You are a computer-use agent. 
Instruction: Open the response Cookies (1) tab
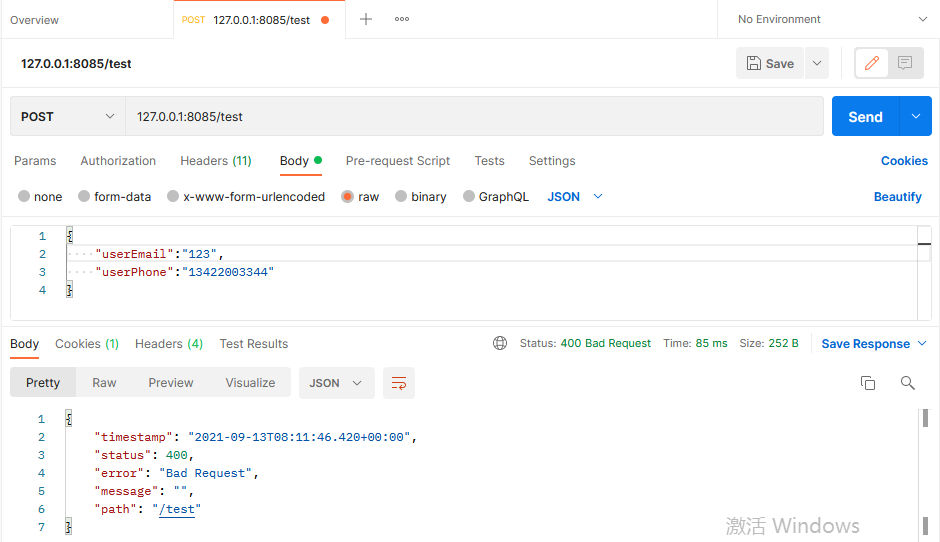click(x=87, y=344)
